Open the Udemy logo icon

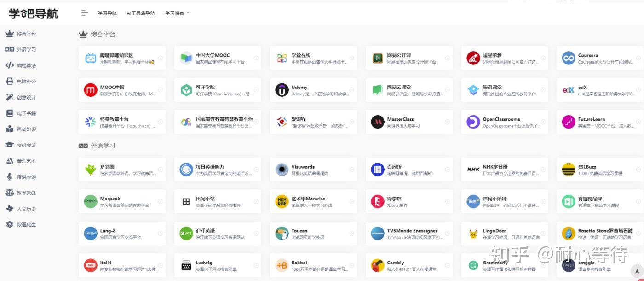coord(282,90)
